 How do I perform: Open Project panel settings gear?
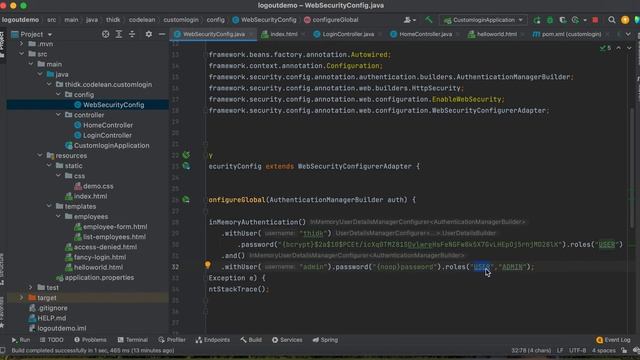pos(149,34)
